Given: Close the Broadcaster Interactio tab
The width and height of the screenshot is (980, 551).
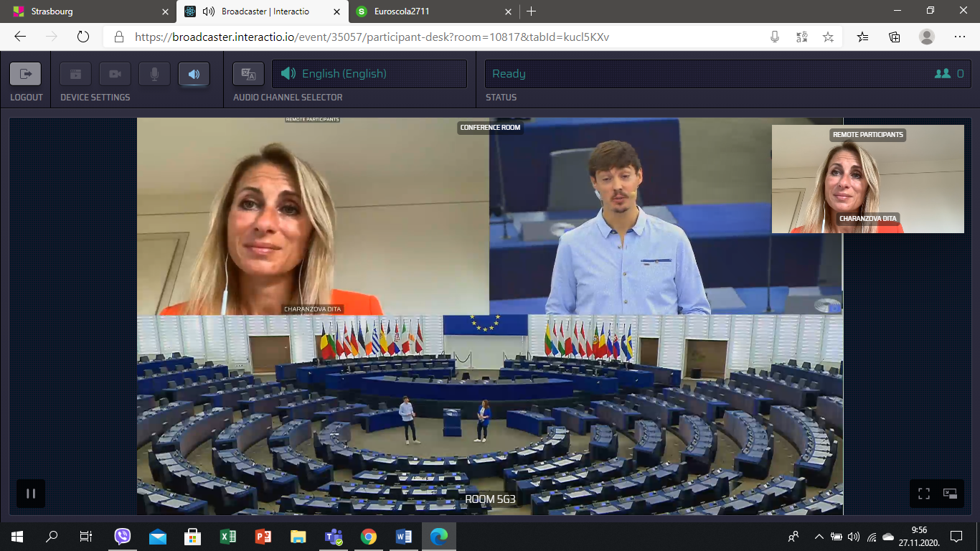Looking at the screenshot, I should pyautogui.click(x=336, y=11).
